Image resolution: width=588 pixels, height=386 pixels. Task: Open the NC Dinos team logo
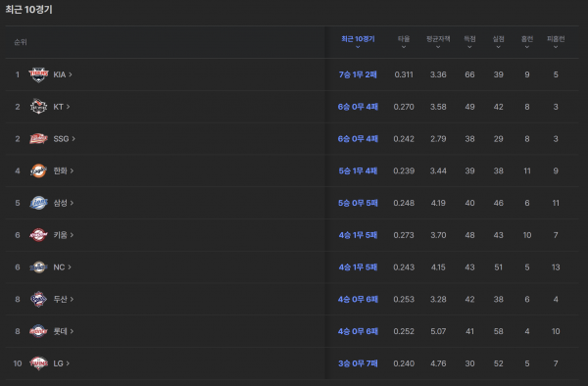coord(38,267)
